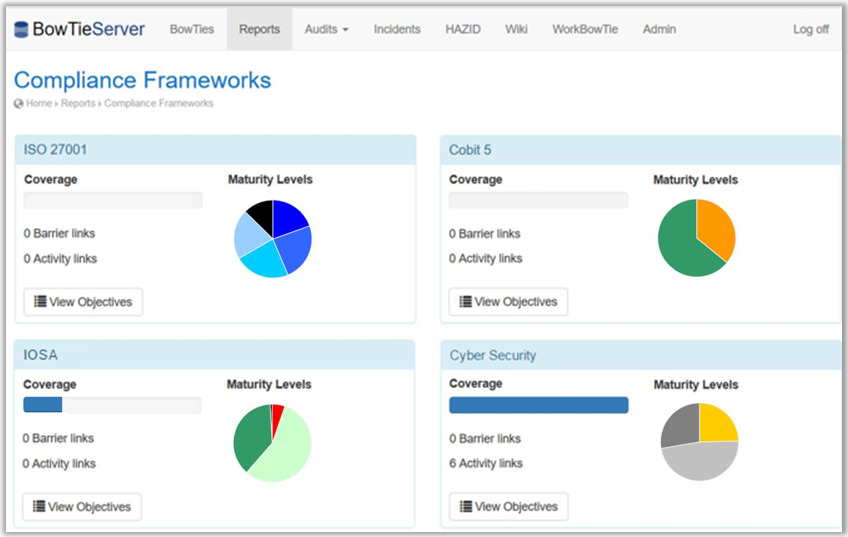The width and height of the screenshot is (848, 537).
Task: Expand the Audits dropdown menu
Action: pos(326,29)
